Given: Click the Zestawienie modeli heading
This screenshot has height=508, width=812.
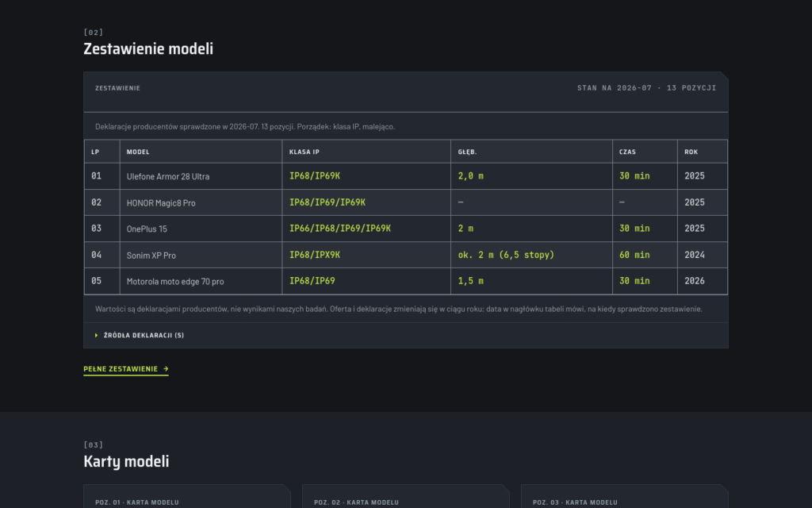Looking at the screenshot, I should tap(148, 48).
